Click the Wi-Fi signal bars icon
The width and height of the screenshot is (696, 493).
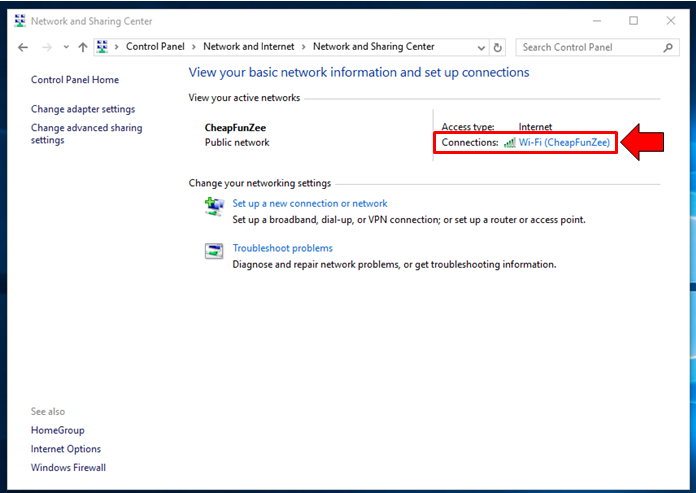coord(509,143)
